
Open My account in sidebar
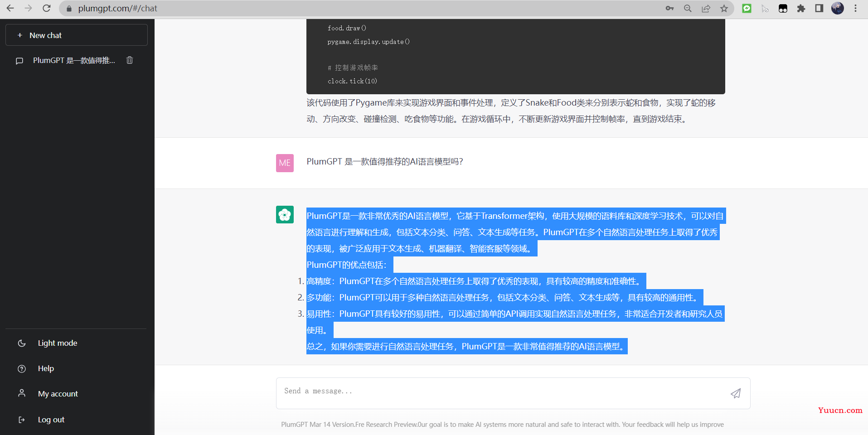point(58,394)
